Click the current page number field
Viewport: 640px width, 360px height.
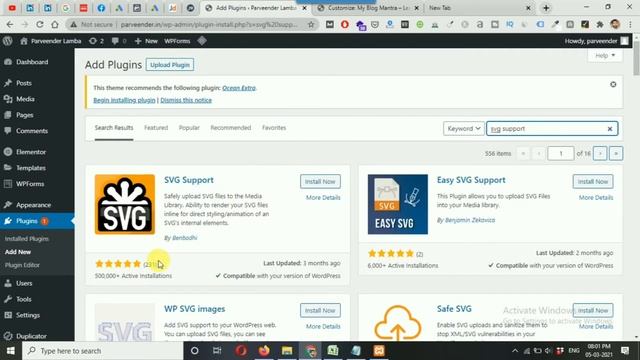tap(560, 153)
